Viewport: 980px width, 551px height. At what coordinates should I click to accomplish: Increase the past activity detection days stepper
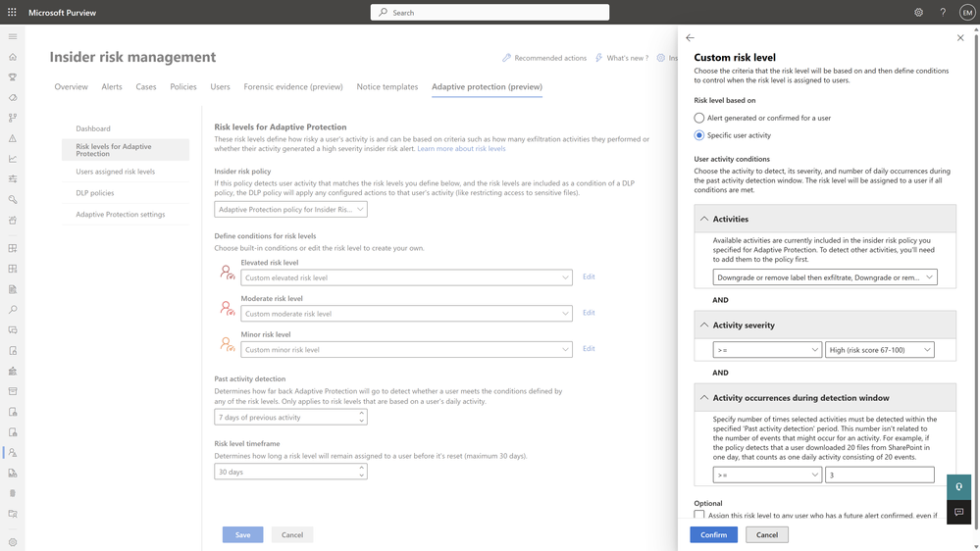(x=362, y=414)
